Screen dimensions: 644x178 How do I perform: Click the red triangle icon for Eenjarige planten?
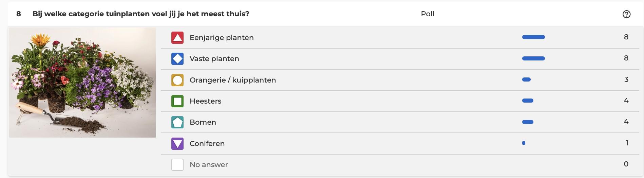tap(177, 38)
